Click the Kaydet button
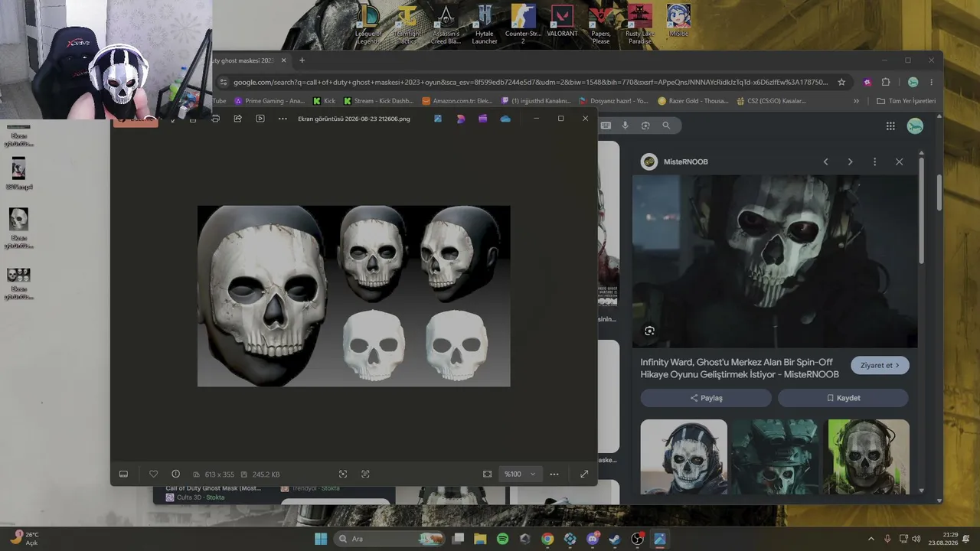 click(x=843, y=398)
